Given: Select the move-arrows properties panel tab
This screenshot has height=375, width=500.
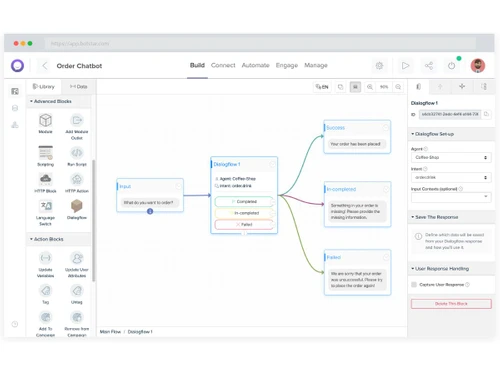Looking at the screenshot, I should [462, 87].
